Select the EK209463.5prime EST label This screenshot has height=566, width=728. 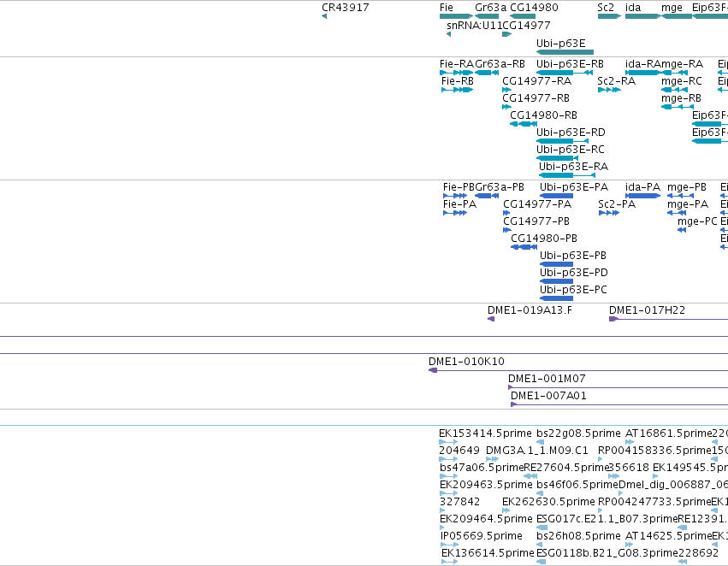pos(486,486)
